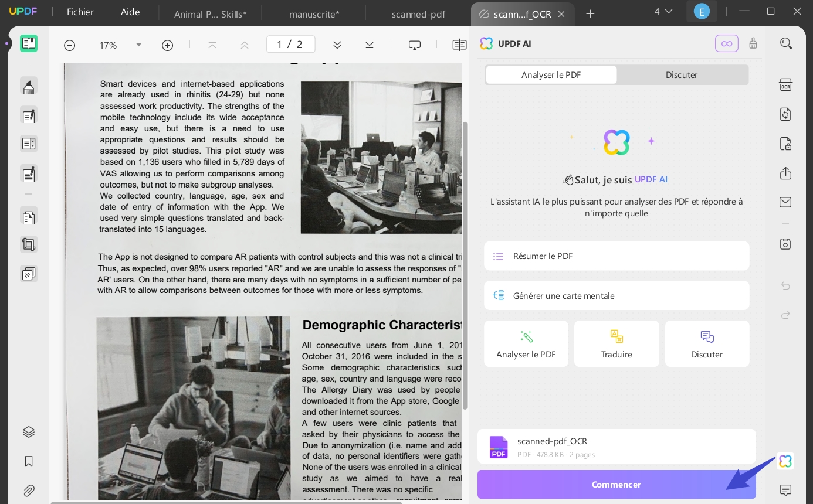Select the Résumer le PDF option
Screen dimensions: 813x504
click(x=616, y=256)
